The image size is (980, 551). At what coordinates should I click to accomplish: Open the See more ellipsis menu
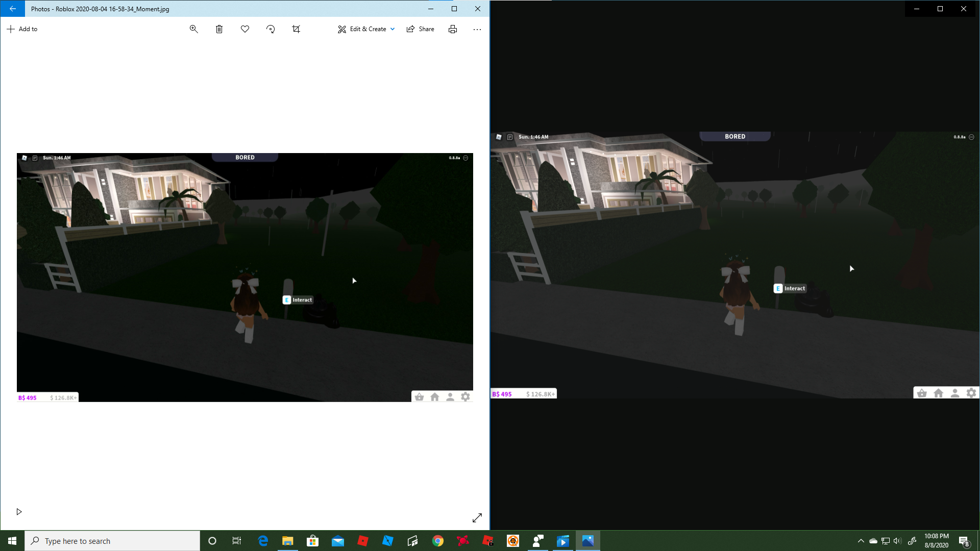[x=477, y=29]
